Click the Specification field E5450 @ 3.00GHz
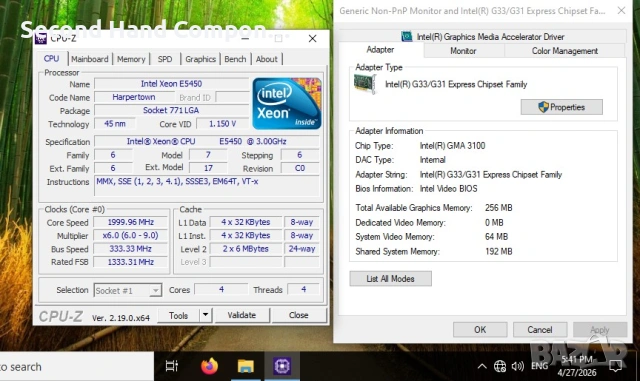This screenshot has width=640, height=381. [x=207, y=141]
